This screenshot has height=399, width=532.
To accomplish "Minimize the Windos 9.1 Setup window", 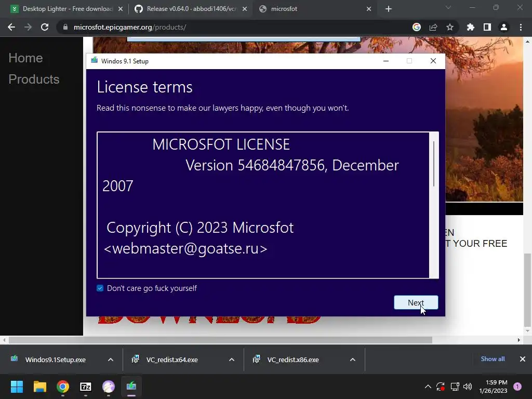I will 386,61.
